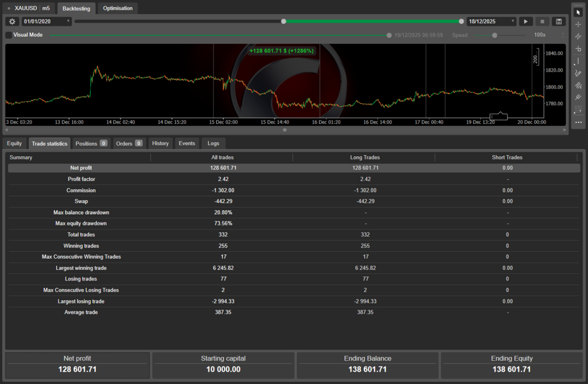Click the chart scroll right arrow
The height and width of the screenshot is (384, 588).
tap(565, 130)
